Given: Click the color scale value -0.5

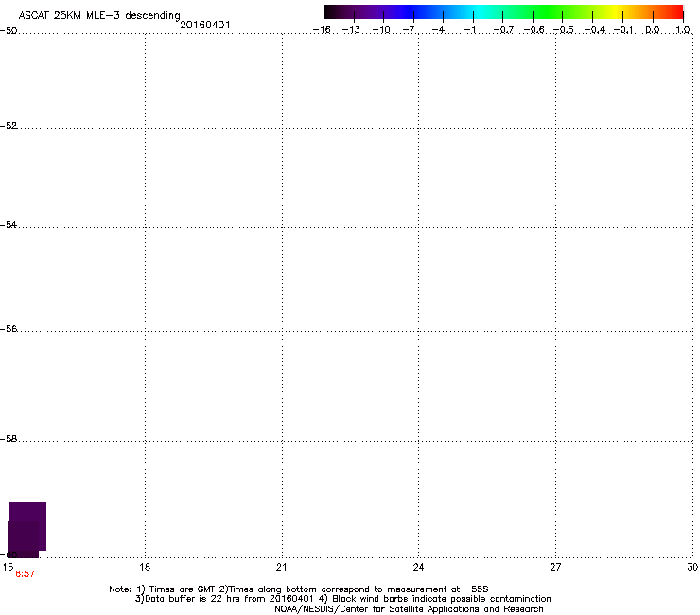Looking at the screenshot, I should [564, 30].
